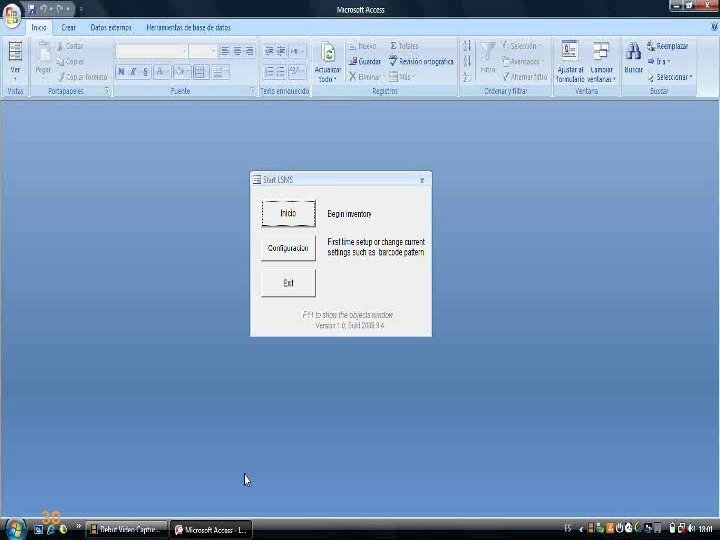This screenshot has height=540, width=720.
Task: Toggle underline (S) formatting
Action: pyautogui.click(x=145, y=72)
